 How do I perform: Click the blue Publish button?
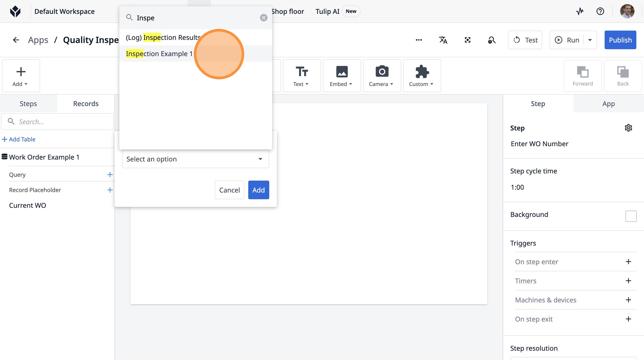(x=620, y=40)
